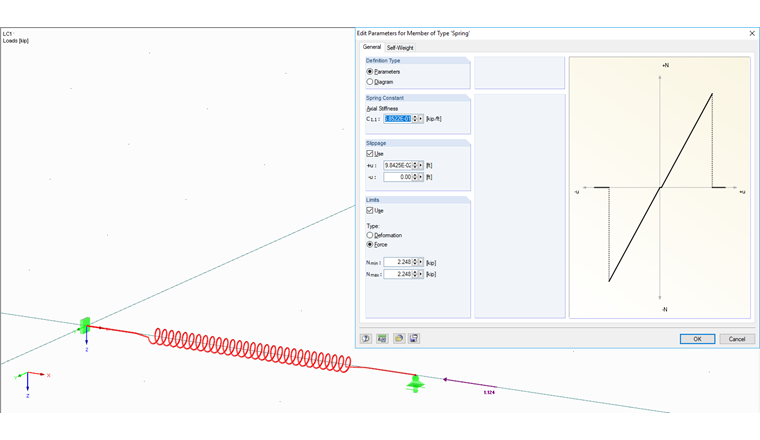Select the red spring member coil
Image resolution: width=760 pixels, height=440 pixels.
250,350
